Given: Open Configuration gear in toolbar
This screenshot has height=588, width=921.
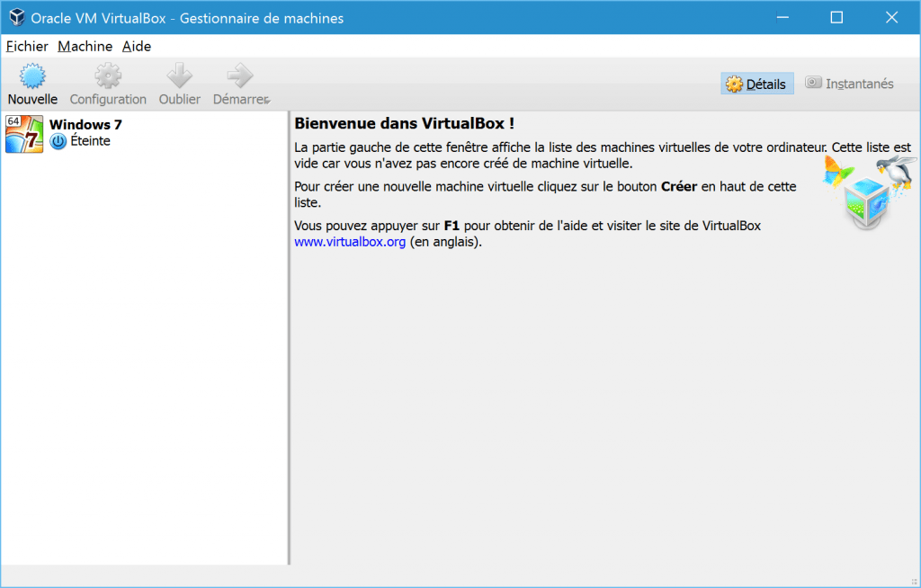Looking at the screenshot, I should click(x=108, y=76).
